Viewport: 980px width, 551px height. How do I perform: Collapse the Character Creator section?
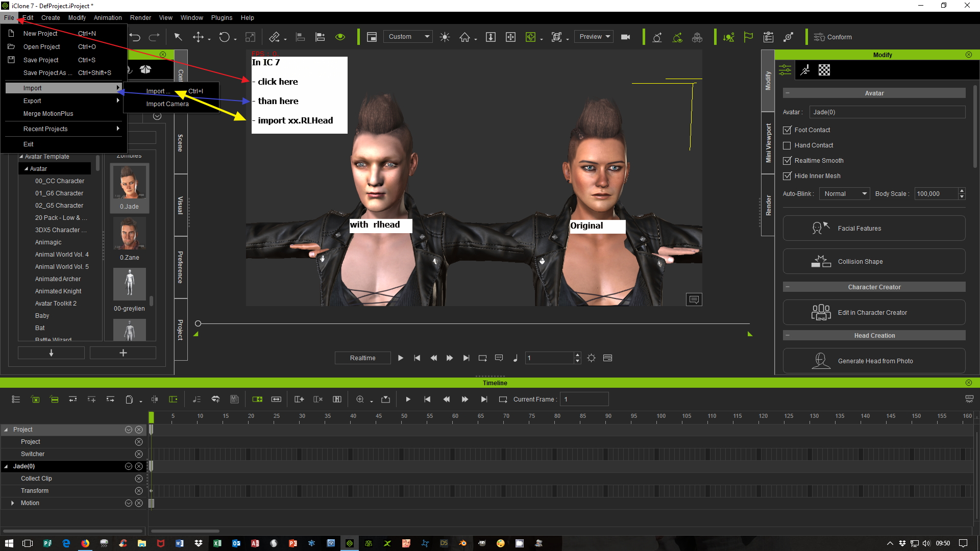pyautogui.click(x=788, y=287)
